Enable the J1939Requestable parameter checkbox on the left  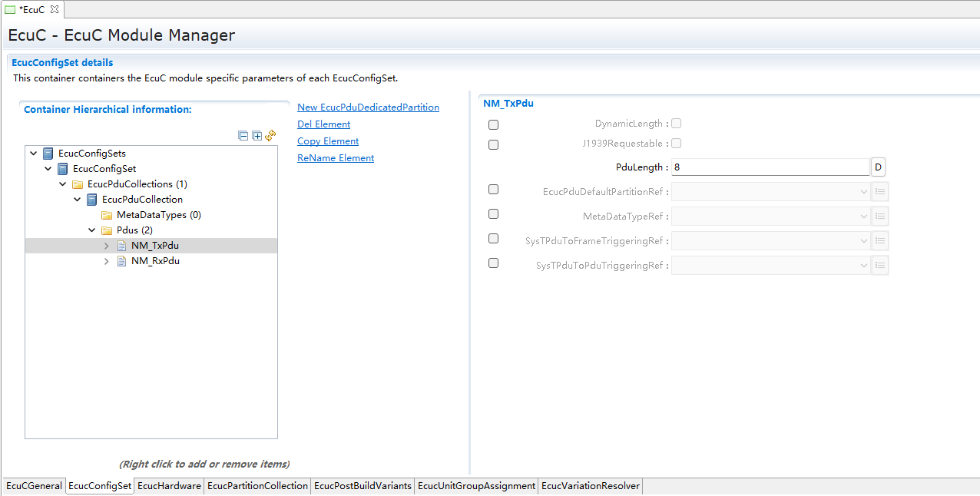click(493, 144)
